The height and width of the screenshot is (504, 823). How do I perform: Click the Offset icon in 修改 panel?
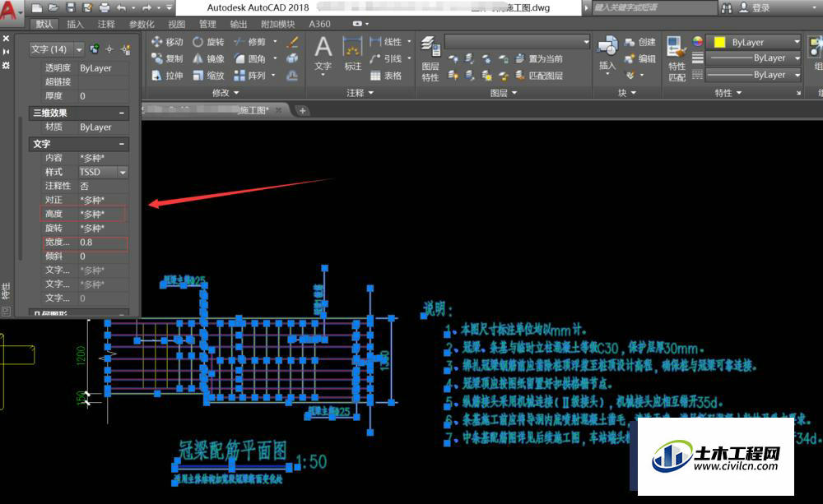(292, 76)
